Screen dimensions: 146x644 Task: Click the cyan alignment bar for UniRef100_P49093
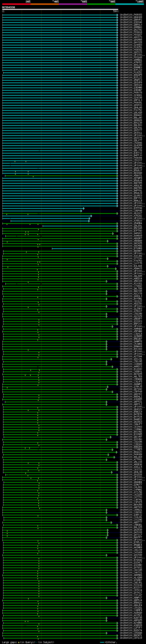click(x=60, y=15)
